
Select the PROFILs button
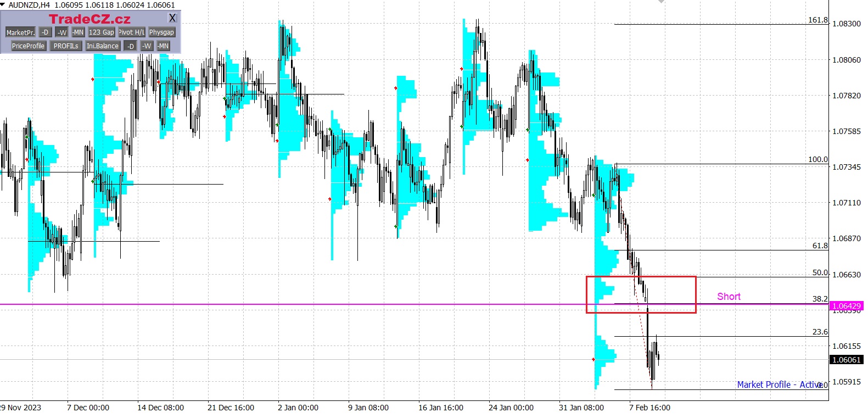[x=66, y=46]
